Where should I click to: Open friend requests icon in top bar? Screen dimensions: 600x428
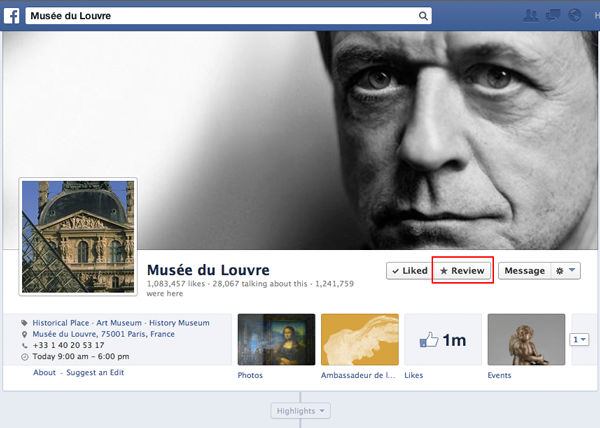click(531, 16)
